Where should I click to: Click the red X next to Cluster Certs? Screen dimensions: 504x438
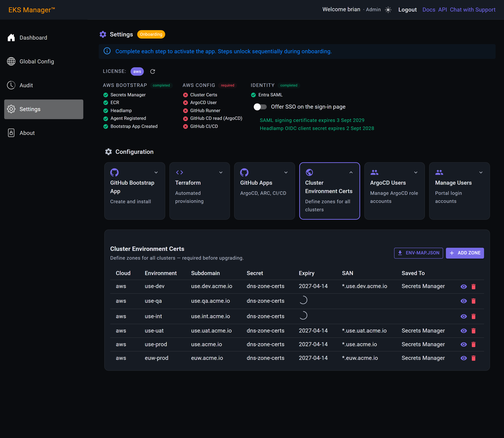coord(185,95)
